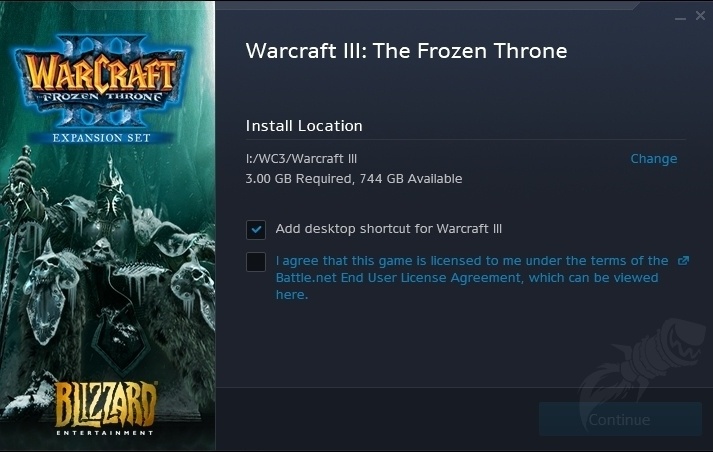Click the Continue button
This screenshot has width=713, height=452.
click(620, 419)
